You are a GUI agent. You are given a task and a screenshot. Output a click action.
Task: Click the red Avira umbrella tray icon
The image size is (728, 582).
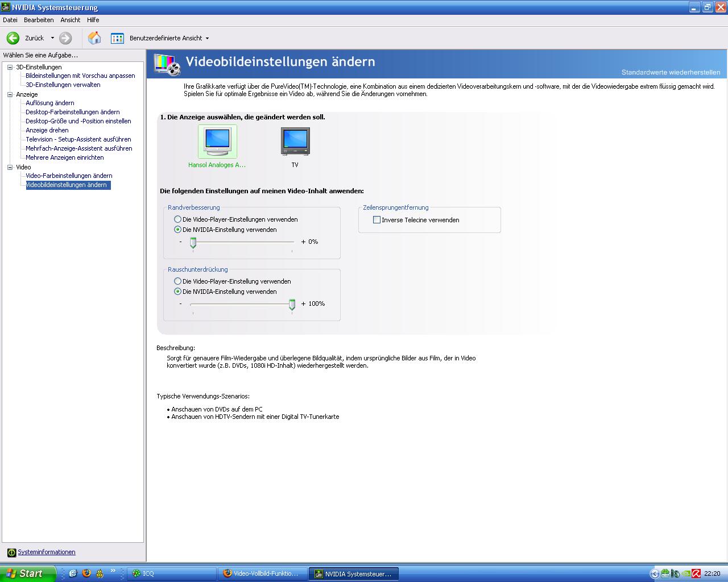[696, 574]
